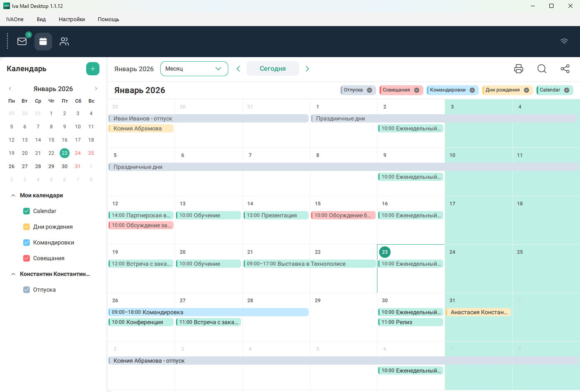Click the green add event plus button

coord(93,69)
